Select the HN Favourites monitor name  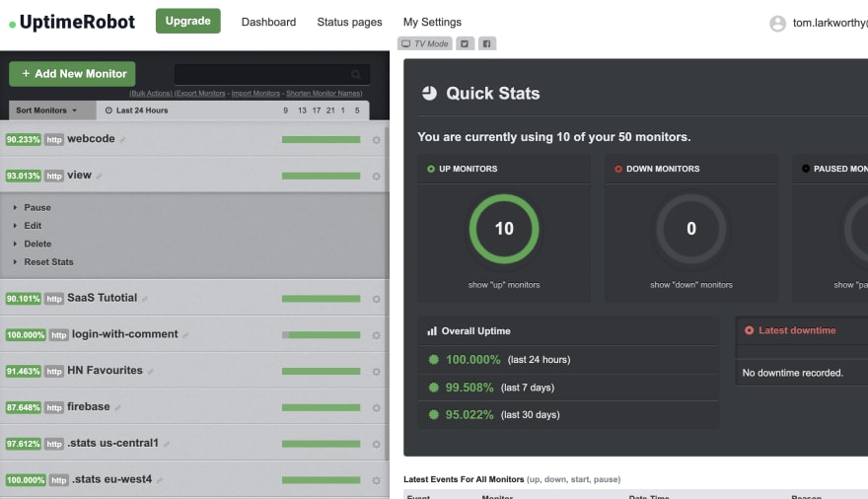click(x=105, y=370)
